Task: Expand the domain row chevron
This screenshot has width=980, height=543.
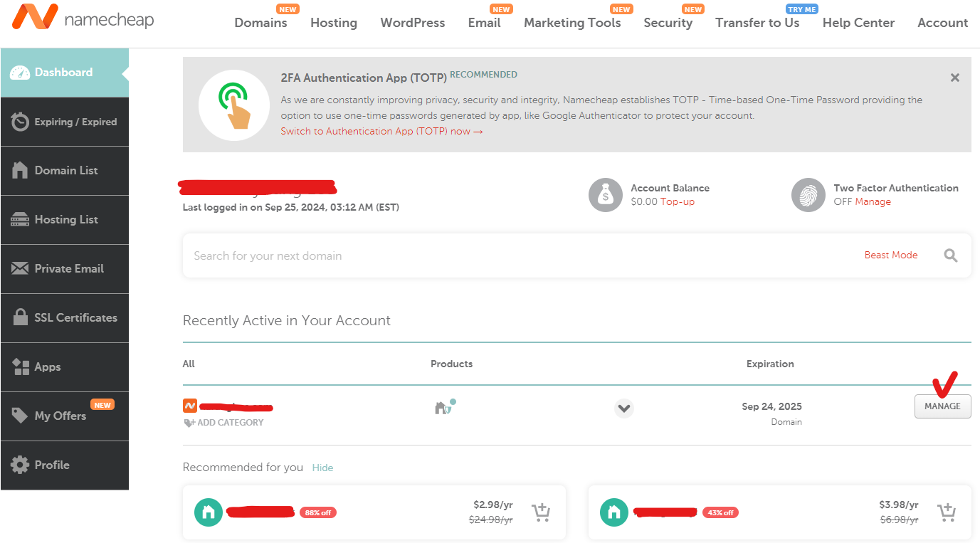Action: tap(624, 408)
